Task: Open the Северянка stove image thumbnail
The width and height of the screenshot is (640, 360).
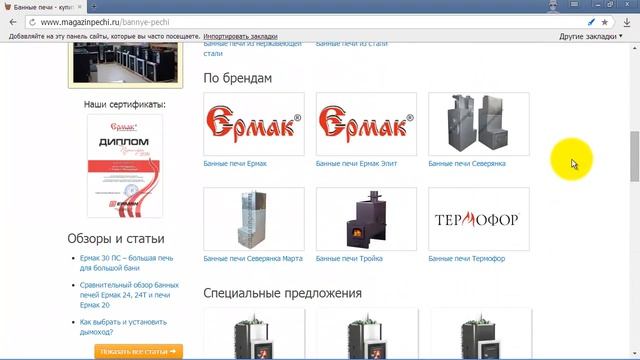Action: pyautogui.click(x=479, y=124)
